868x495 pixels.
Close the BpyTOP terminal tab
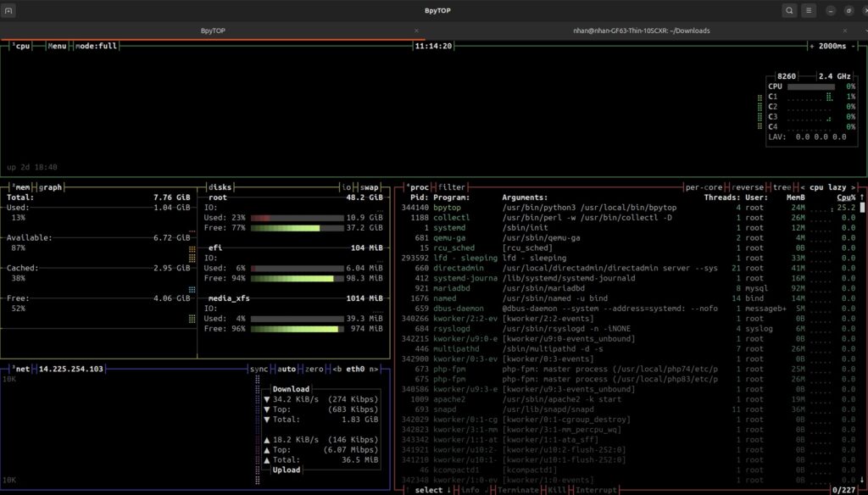tap(416, 31)
